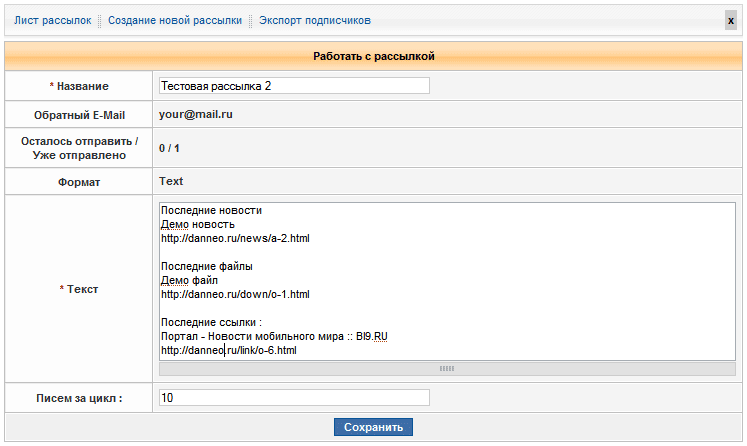Click the Text format value
Image resolution: width=747 pixels, height=446 pixels.
tap(171, 181)
